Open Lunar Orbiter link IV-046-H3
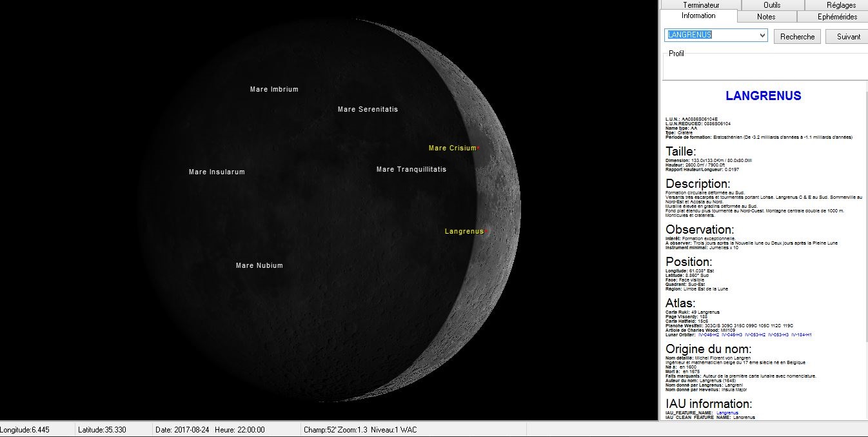Screen dimensions: 868x437 pyautogui.click(x=733, y=335)
